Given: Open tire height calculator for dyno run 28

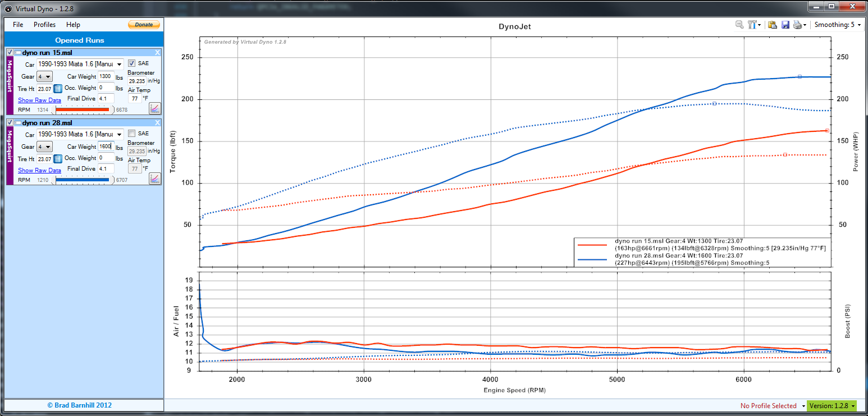Looking at the screenshot, I should (x=58, y=159).
